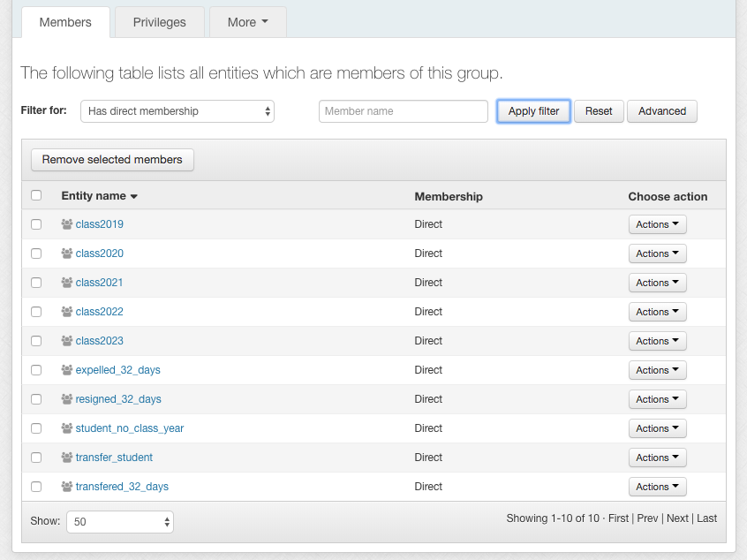Switch to the Privileges tab
The height and width of the screenshot is (560, 747).
(x=160, y=22)
